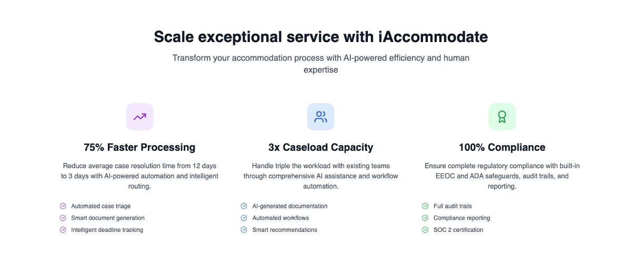644x265 pixels.
Task: Click the 3x Caseload Capacity heading
Action: (x=320, y=147)
